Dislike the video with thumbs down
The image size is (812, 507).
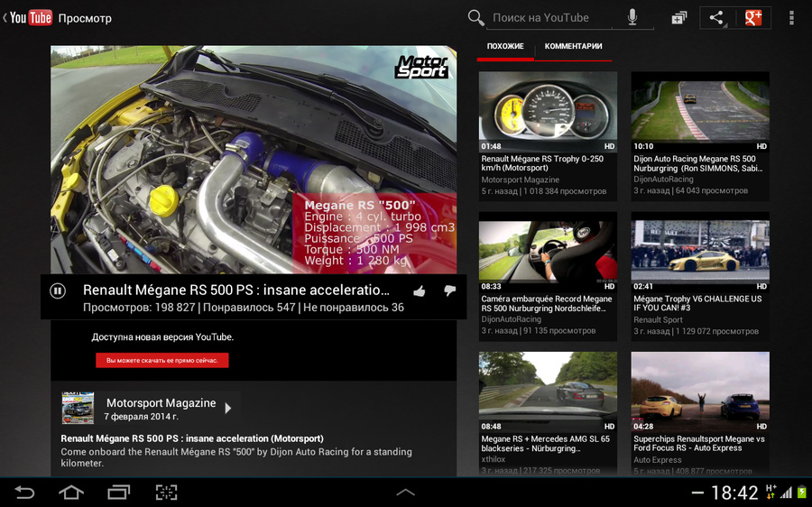tap(449, 291)
